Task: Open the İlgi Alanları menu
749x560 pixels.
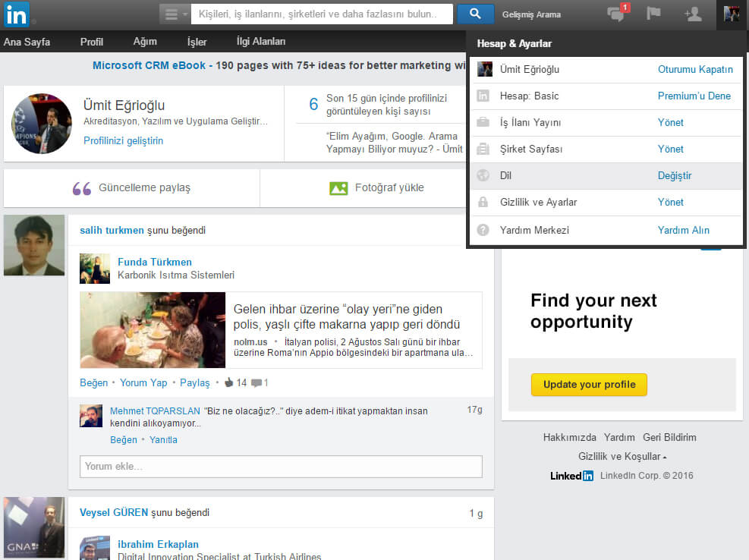Action: coord(261,42)
